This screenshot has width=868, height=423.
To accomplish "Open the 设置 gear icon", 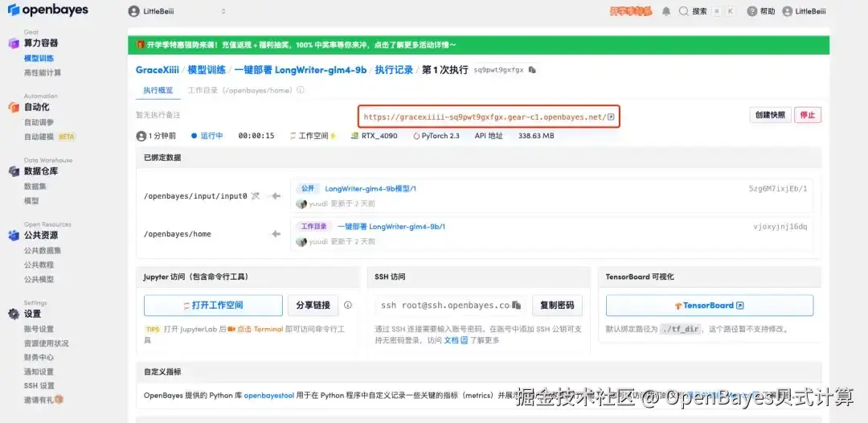I will pyautogui.click(x=14, y=314).
